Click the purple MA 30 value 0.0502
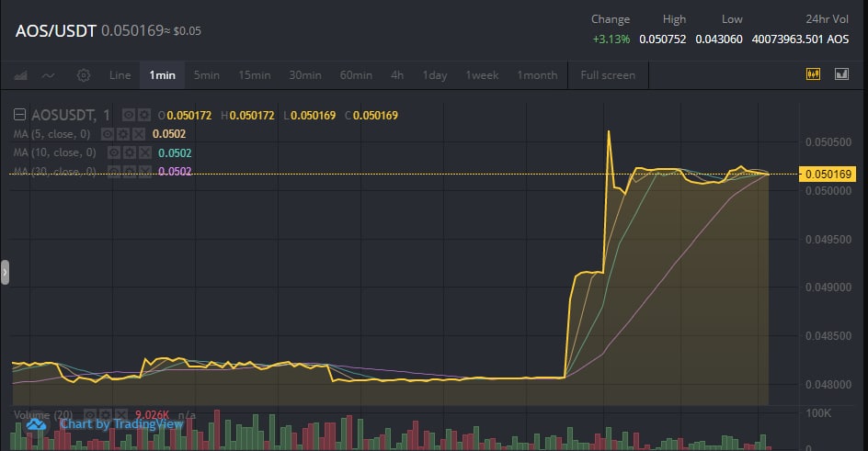The width and height of the screenshot is (868, 451). tap(175, 172)
